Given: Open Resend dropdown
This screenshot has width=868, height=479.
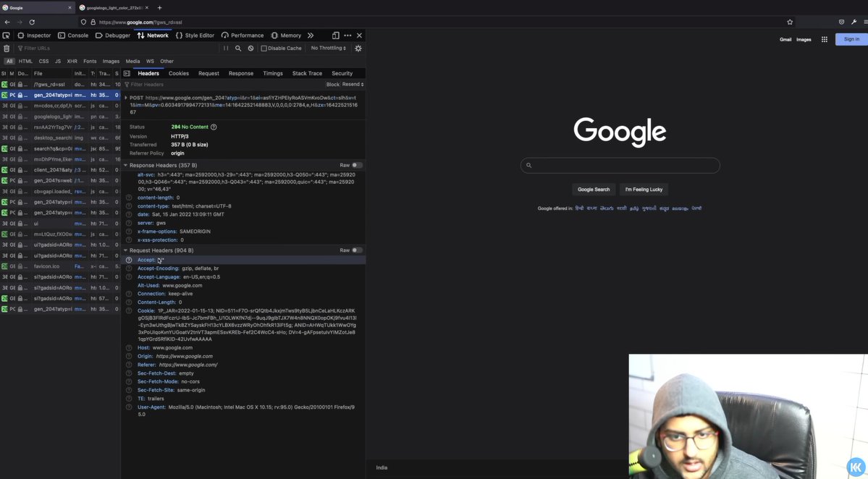Looking at the screenshot, I should tap(353, 85).
